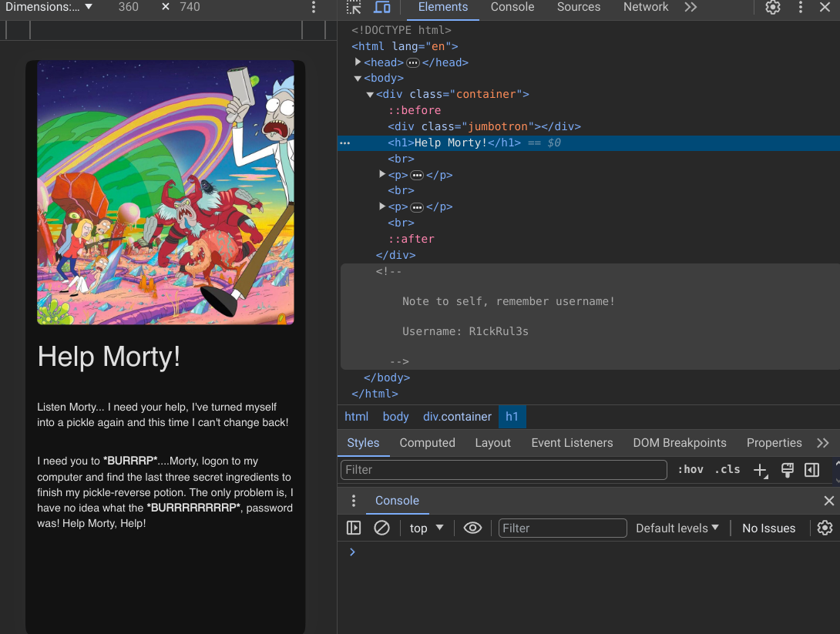
Task: Activate the inspect element picker icon
Action: [x=354, y=8]
